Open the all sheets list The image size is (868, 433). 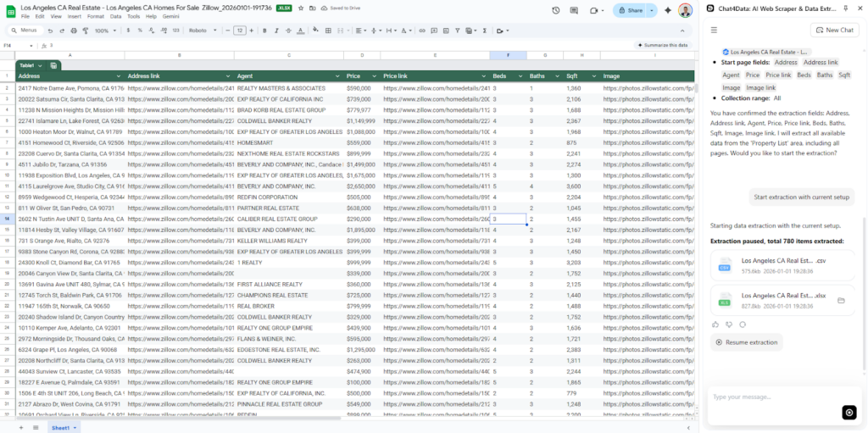[36, 427]
